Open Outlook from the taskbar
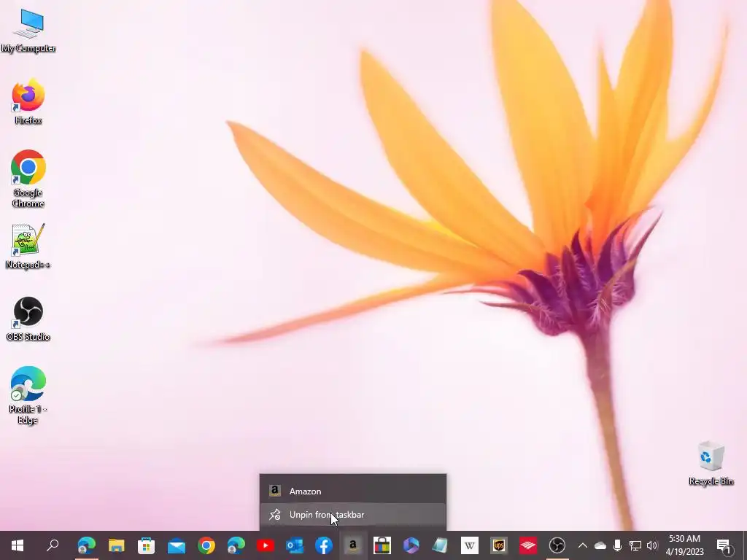 tap(295, 545)
